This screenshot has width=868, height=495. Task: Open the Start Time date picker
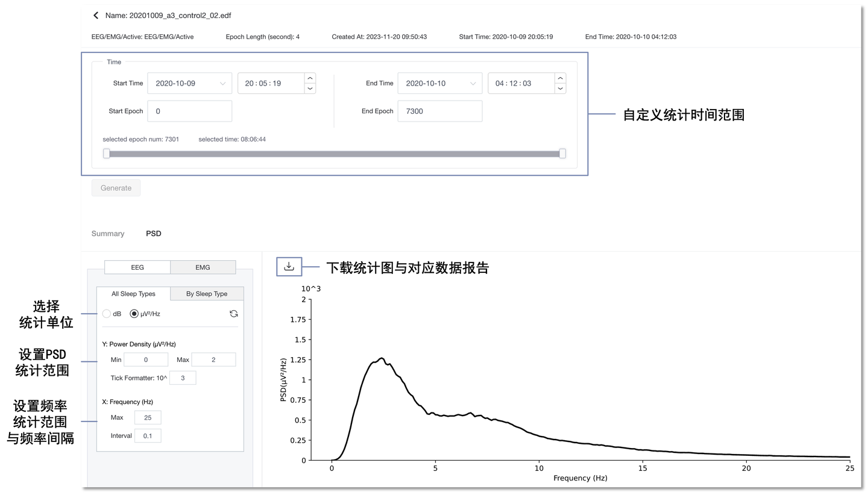(189, 83)
